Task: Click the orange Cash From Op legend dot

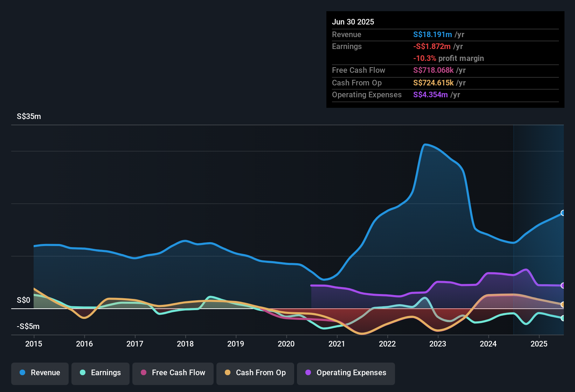Action: (228, 373)
